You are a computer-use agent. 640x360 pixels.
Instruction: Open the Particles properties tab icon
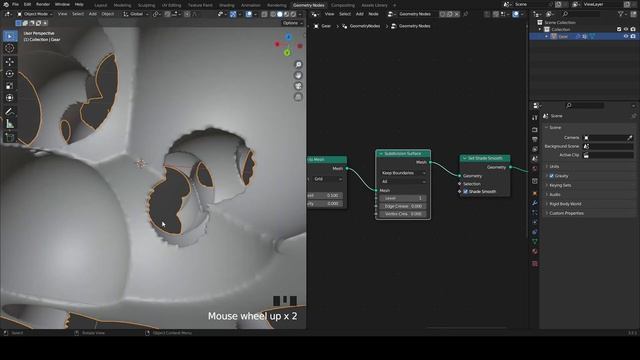point(535,213)
